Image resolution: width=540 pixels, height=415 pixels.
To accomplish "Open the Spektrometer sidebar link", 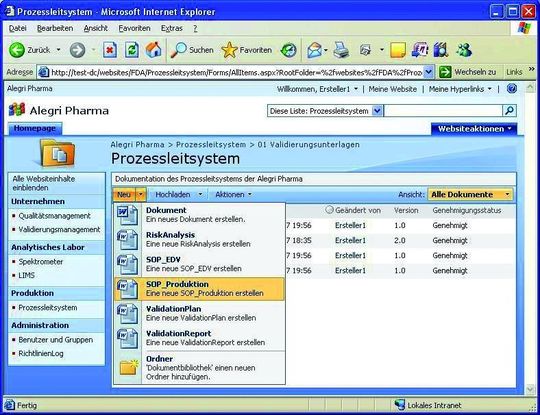I will point(41,262).
